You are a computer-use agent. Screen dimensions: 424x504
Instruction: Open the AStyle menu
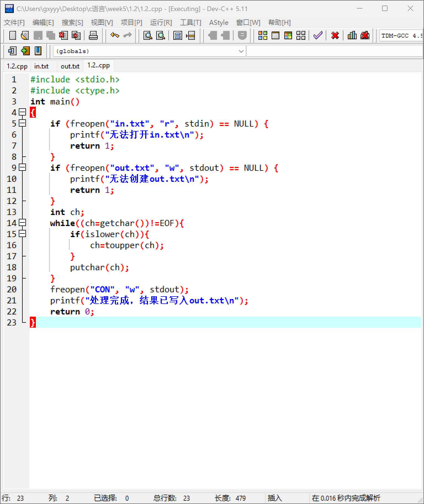[219, 22]
